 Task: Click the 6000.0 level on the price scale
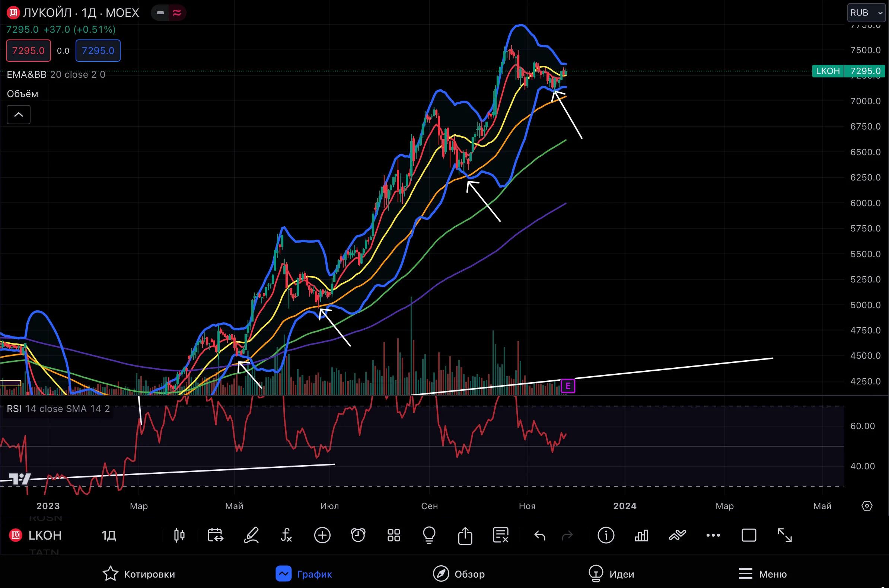(x=866, y=203)
